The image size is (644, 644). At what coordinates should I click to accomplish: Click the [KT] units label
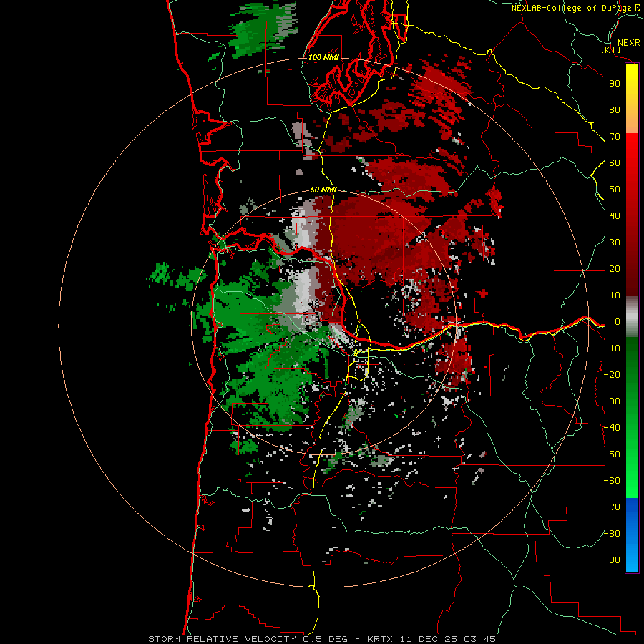point(611,49)
